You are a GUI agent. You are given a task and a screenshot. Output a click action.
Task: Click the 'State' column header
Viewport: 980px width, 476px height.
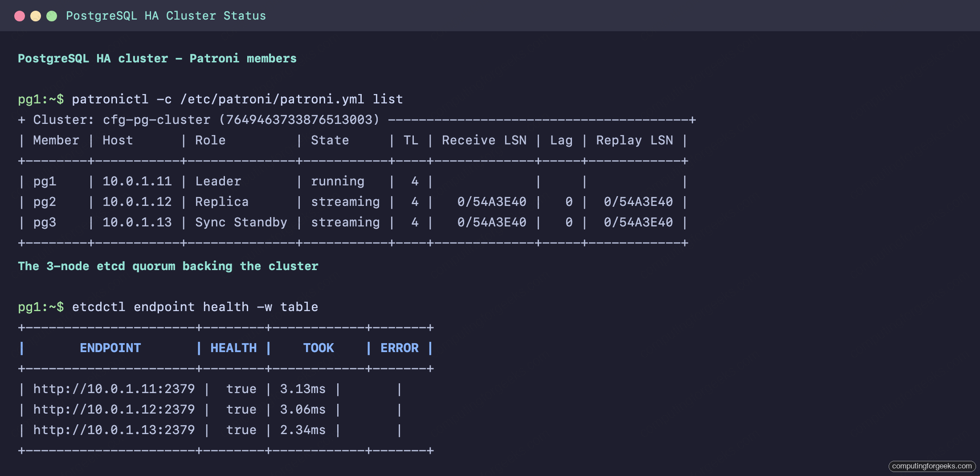tap(330, 140)
